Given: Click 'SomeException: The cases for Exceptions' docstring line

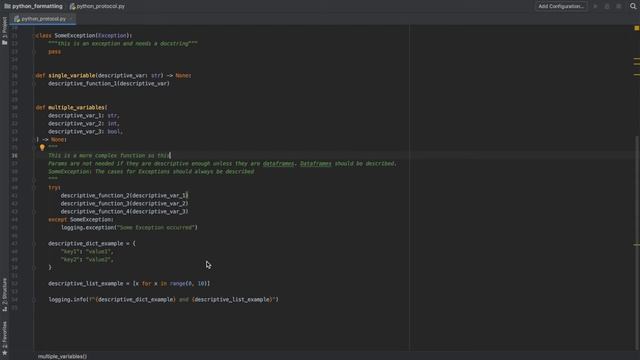Looking at the screenshot, I should 151,171.
